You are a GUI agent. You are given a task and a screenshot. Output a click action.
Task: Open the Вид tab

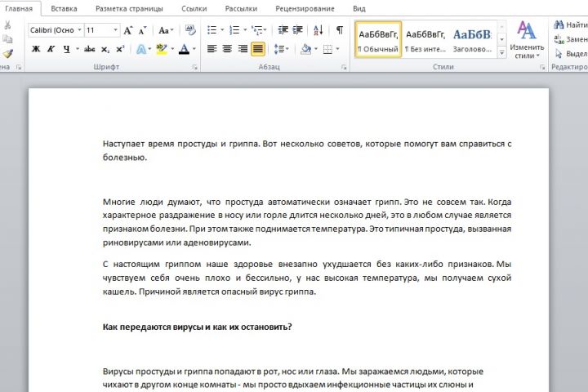(x=359, y=8)
